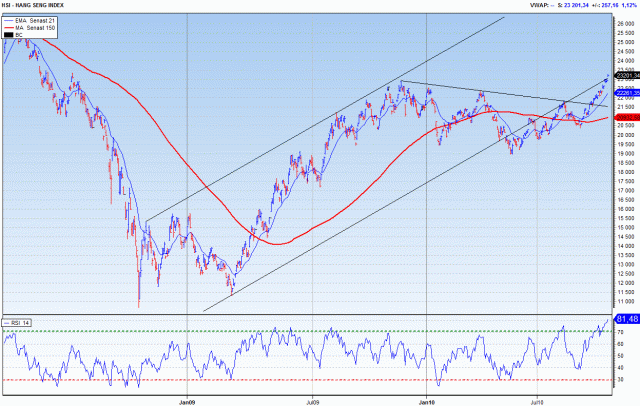Click the black 23201.34 price tag on axis
Image resolution: width=640 pixels, height=406 pixels.
625,75
